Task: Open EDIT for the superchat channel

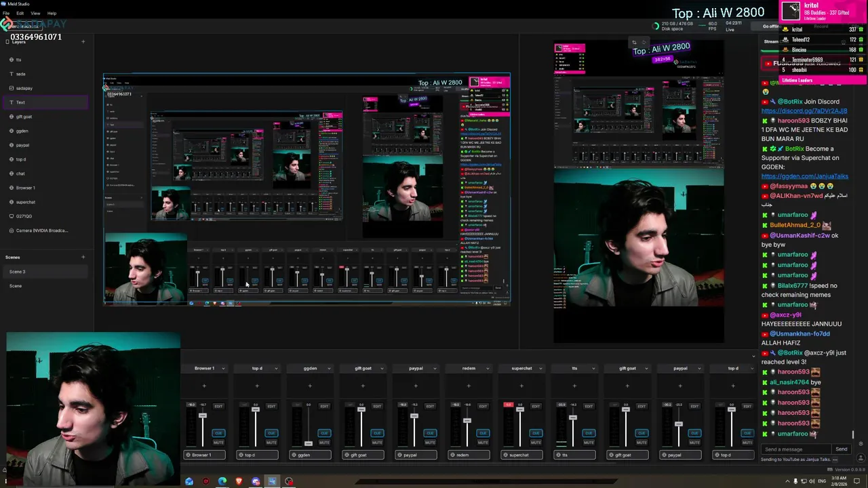Action: [x=536, y=406]
